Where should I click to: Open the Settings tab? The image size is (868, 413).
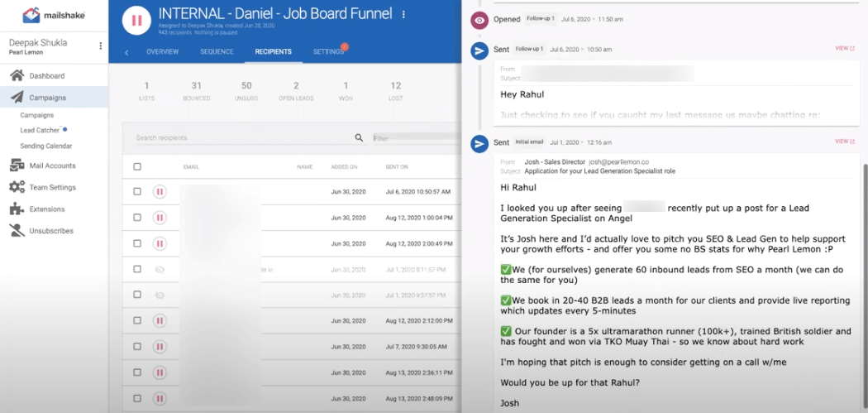coord(328,51)
